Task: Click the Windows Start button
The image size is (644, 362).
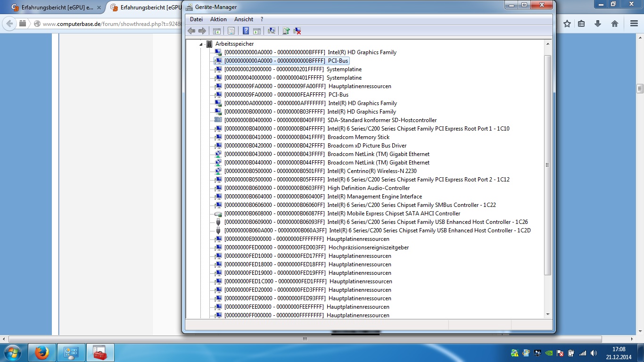Action: [12, 353]
